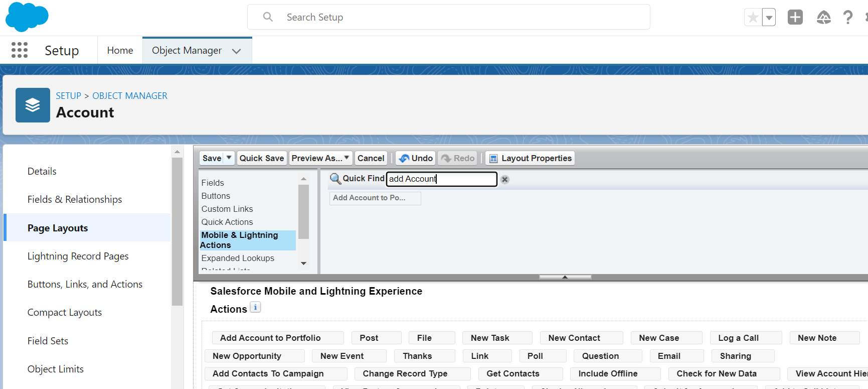Follow the OBJECT MANAGER breadcrumb link
868x389 pixels.
[129, 96]
